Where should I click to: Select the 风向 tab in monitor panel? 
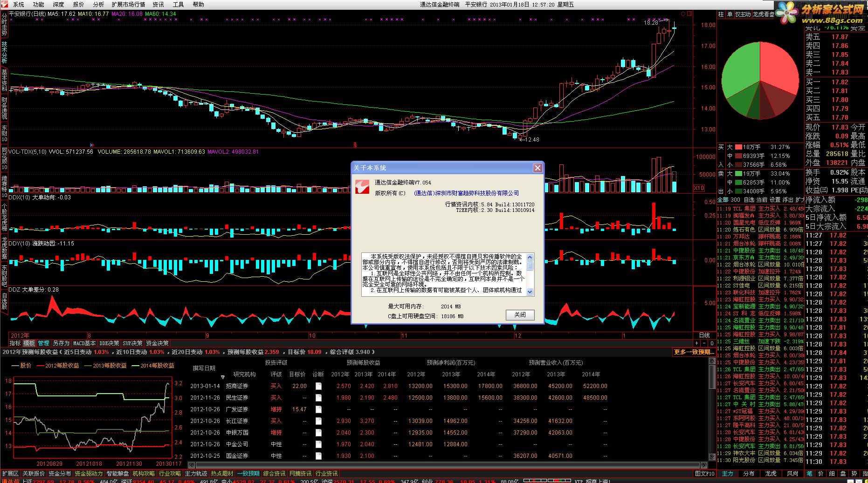[792, 474]
